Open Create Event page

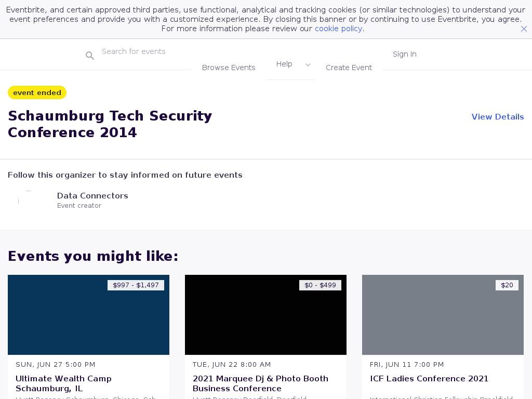pos(349,68)
